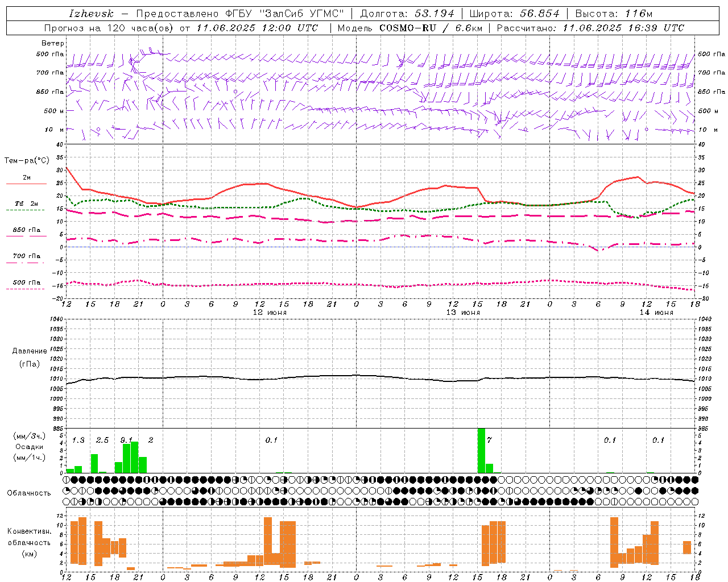Click the latitude value 56.854
728x582 pixels.
tap(539, 14)
